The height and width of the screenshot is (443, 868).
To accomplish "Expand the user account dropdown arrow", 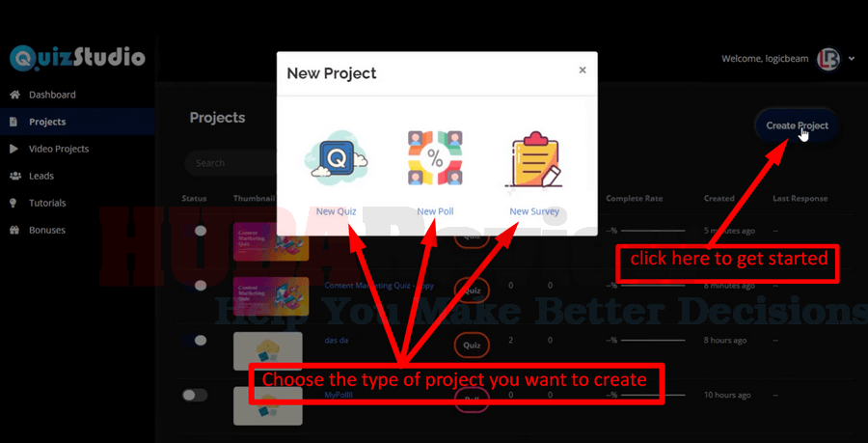I will 852,59.
